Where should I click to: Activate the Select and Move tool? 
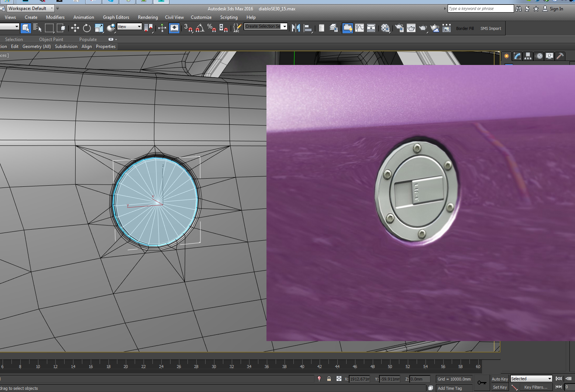75,28
